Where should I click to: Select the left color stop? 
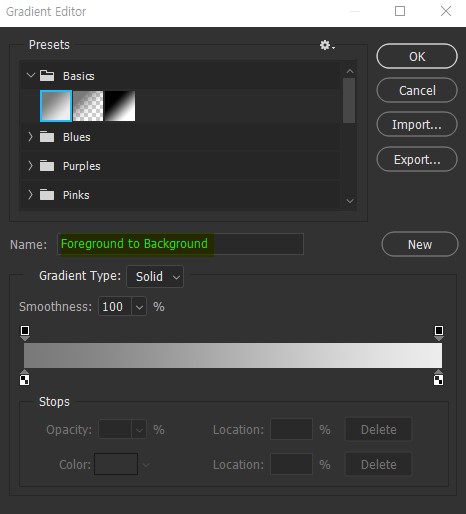pos(25,378)
